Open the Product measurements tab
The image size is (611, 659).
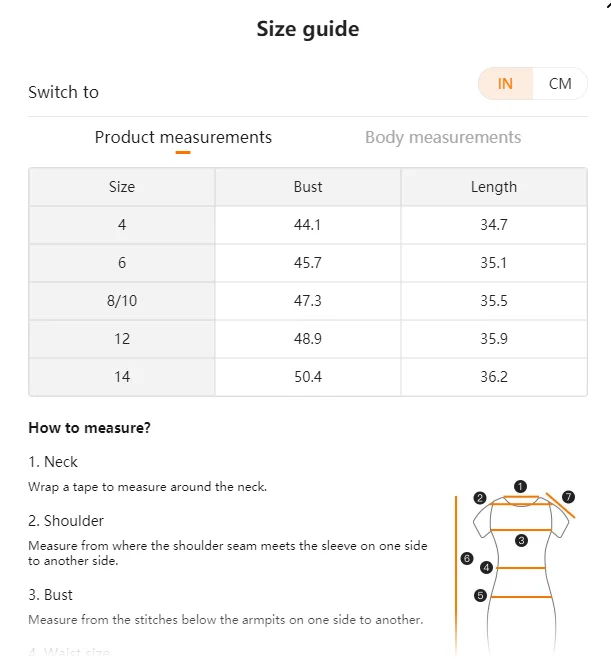click(x=183, y=137)
